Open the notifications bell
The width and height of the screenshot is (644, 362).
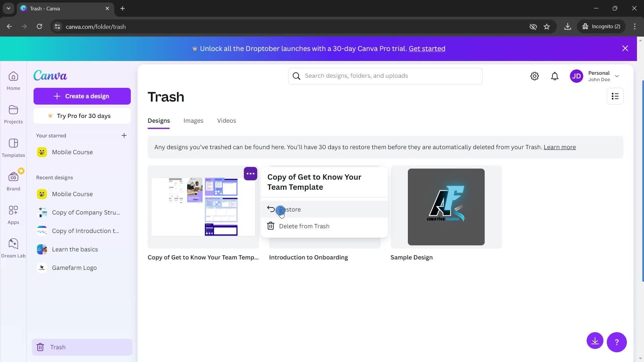tap(555, 76)
